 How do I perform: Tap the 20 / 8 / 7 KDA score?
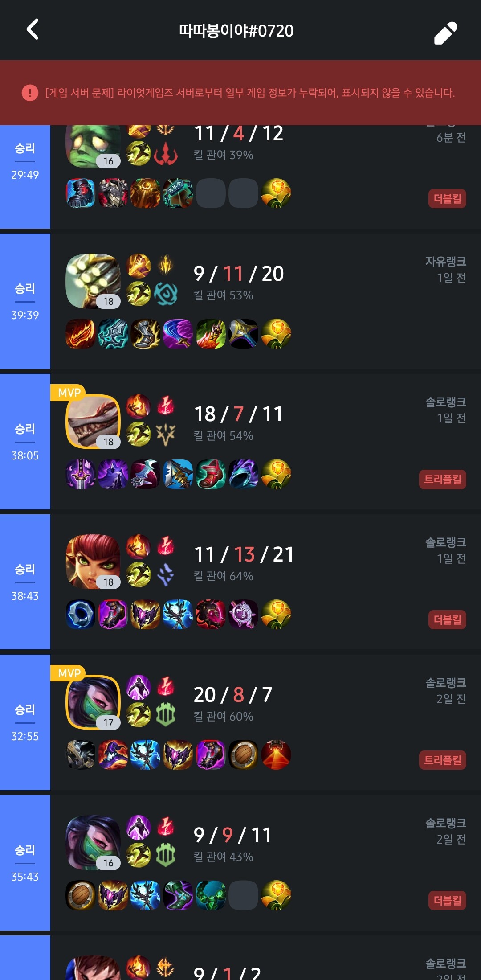(233, 695)
